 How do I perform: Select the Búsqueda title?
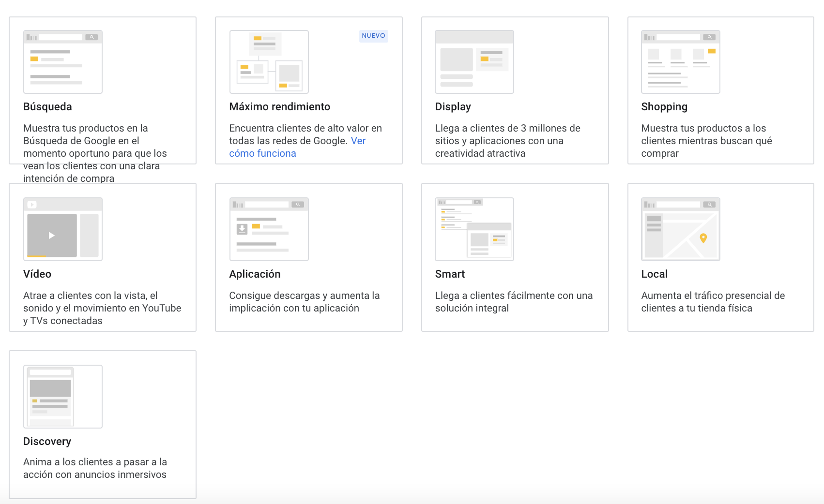pos(47,107)
